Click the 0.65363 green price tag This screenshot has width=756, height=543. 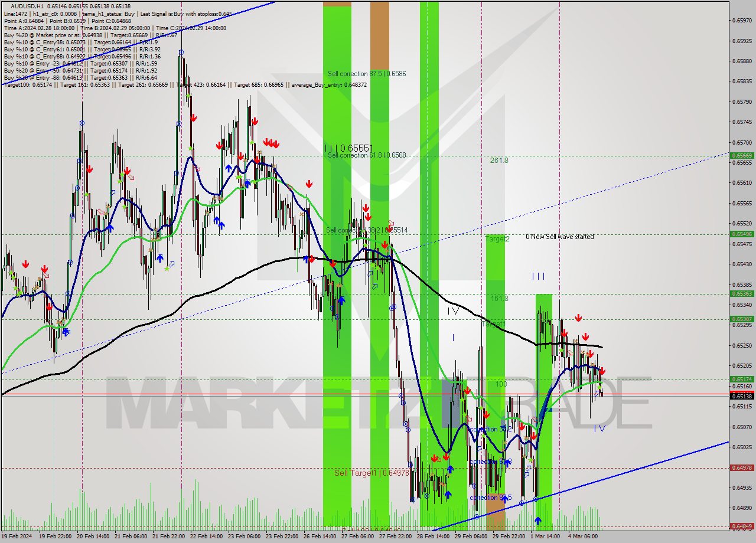tap(741, 293)
